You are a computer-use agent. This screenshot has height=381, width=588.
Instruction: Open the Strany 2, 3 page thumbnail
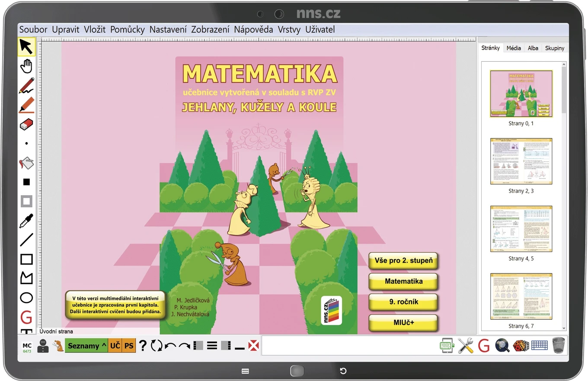coord(521,161)
